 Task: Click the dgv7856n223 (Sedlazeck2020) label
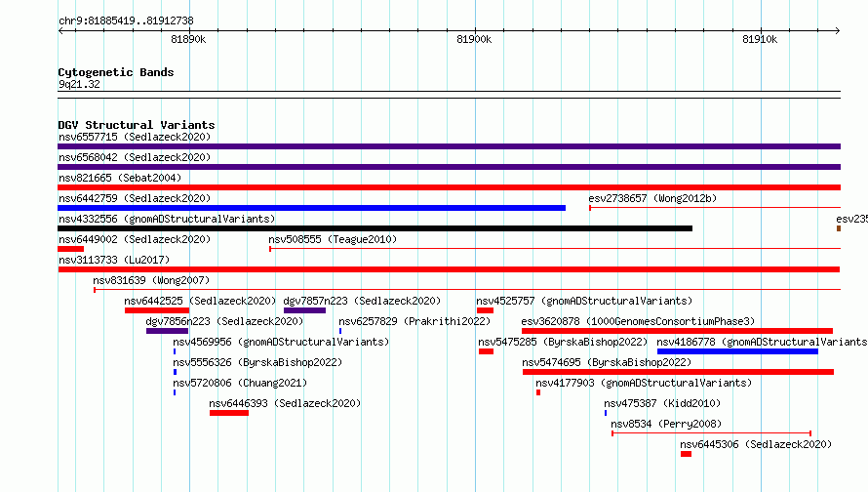point(224,321)
